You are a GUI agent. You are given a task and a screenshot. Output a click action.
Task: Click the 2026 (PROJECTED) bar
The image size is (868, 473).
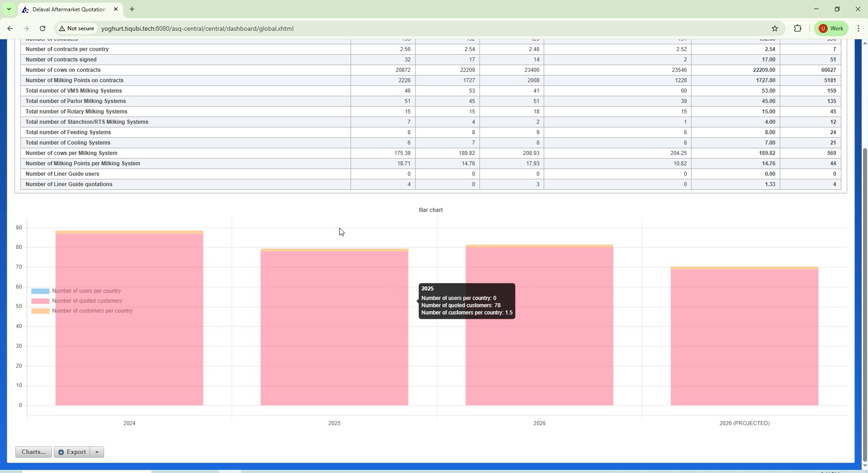(744, 336)
